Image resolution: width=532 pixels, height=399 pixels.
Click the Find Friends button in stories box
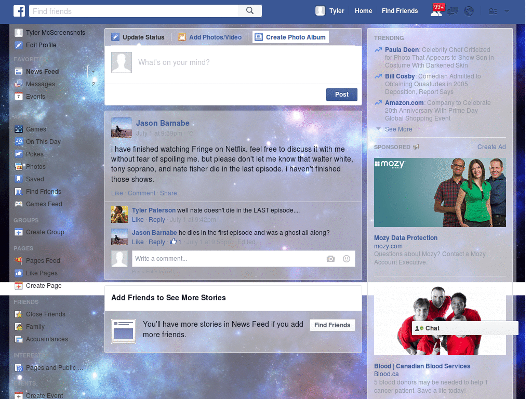tap(332, 325)
